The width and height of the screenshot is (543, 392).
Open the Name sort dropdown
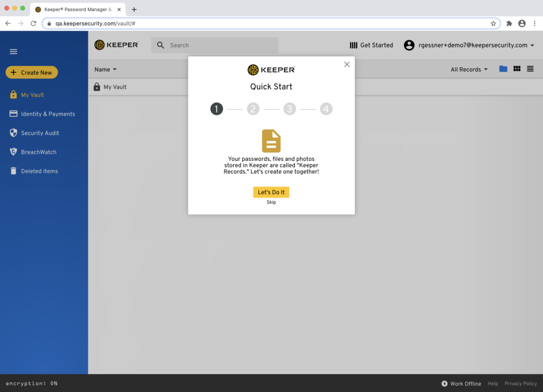pos(105,69)
